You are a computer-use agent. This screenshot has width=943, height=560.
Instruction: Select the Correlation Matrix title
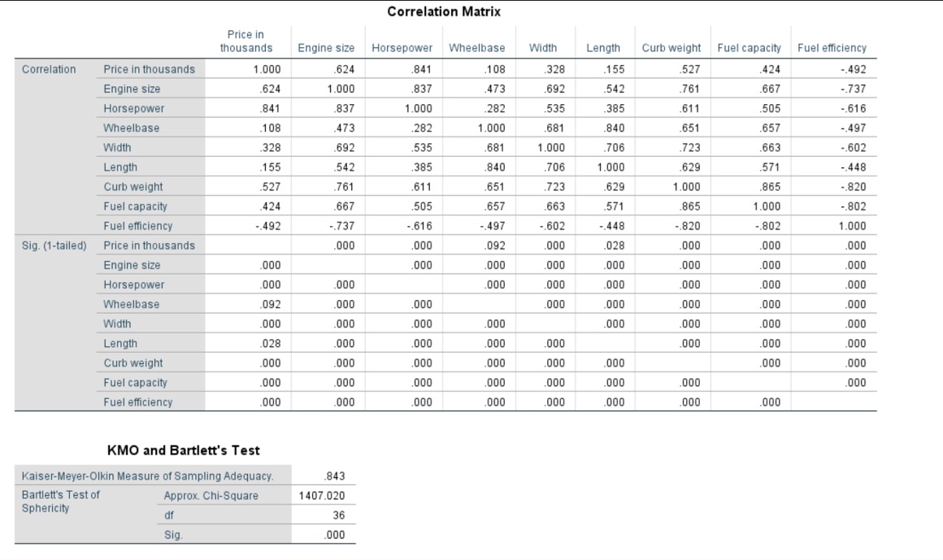(x=446, y=11)
